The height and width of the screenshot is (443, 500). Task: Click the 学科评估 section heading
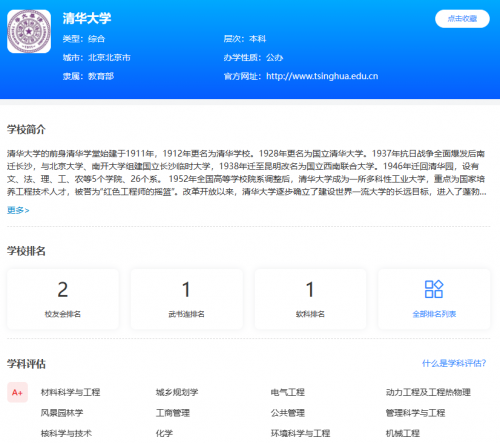pos(26,364)
